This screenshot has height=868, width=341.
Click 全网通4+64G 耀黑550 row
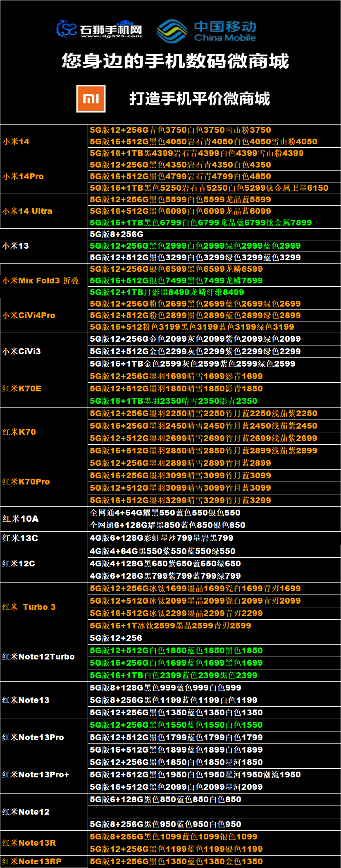(214, 513)
